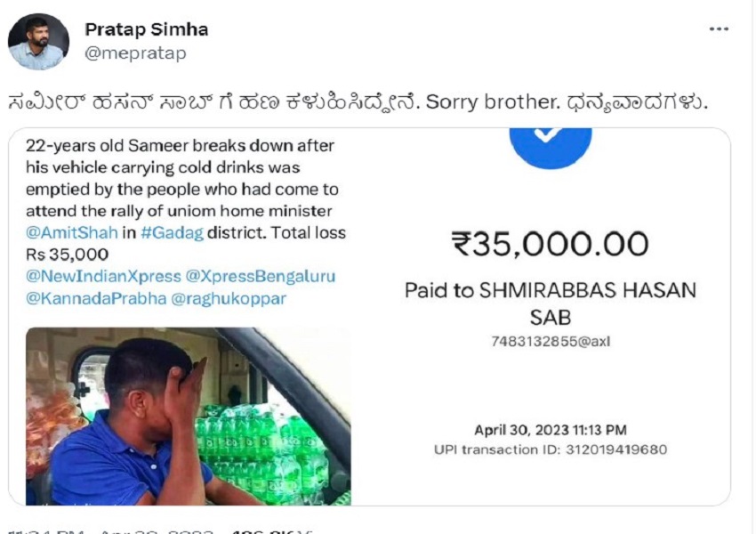Select the UPI ID 7483132855@axl

551,341
